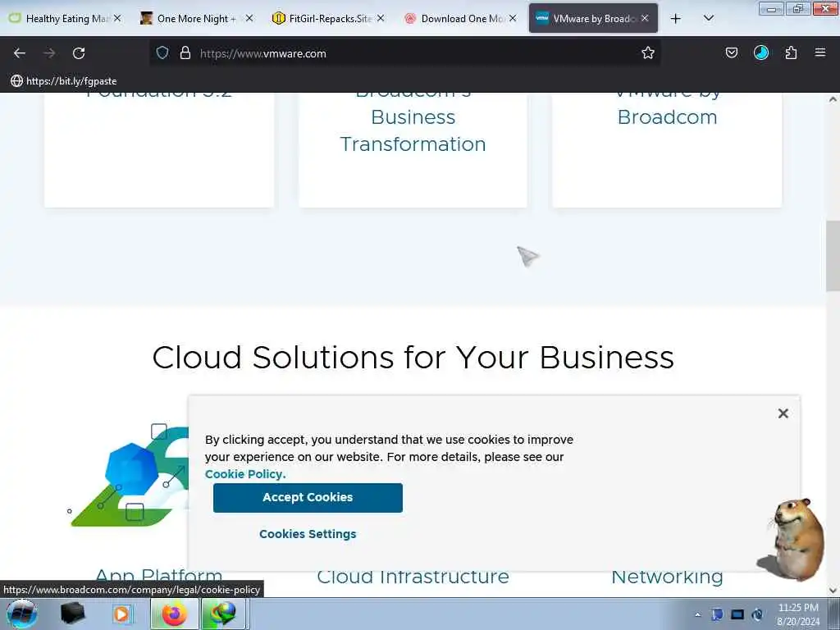Open the Firefox hamburger menu
The image size is (840, 630).
pyautogui.click(x=820, y=52)
